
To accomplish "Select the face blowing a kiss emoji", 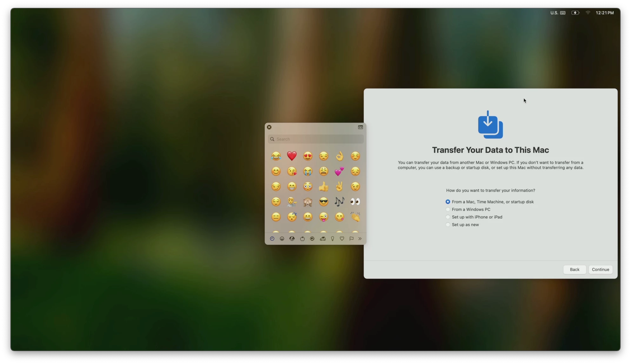I will pyautogui.click(x=292, y=171).
